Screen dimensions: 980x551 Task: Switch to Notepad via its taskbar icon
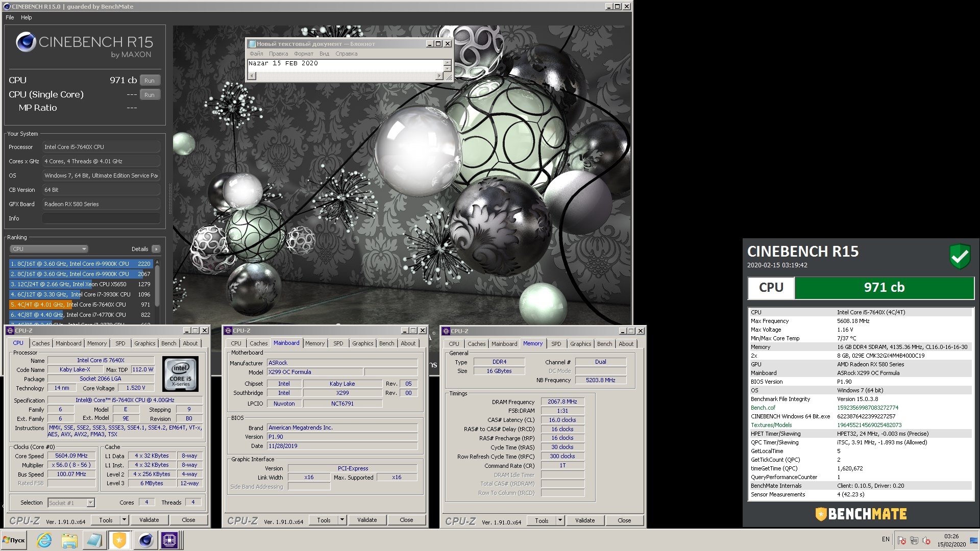coord(94,540)
